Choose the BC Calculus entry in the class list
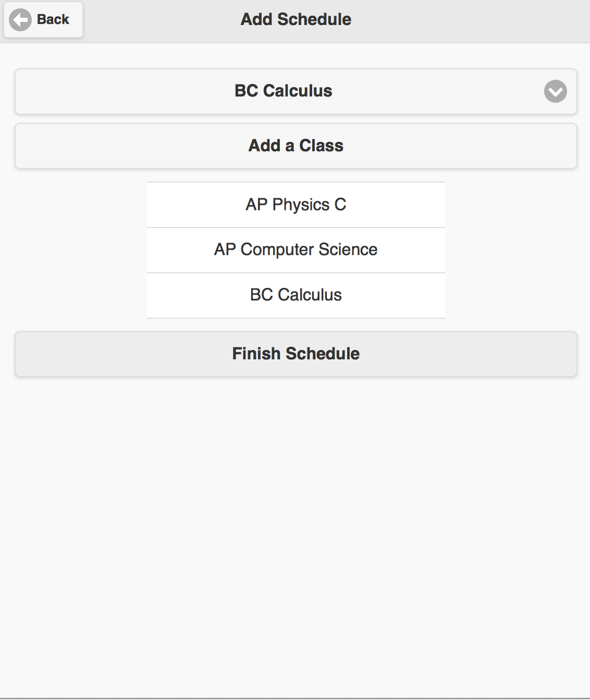The width and height of the screenshot is (590, 700). pyautogui.click(x=296, y=295)
